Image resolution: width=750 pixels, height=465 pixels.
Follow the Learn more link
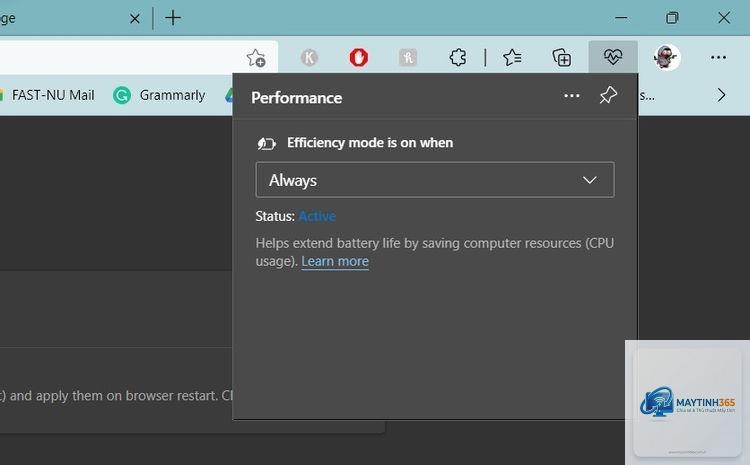click(335, 261)
